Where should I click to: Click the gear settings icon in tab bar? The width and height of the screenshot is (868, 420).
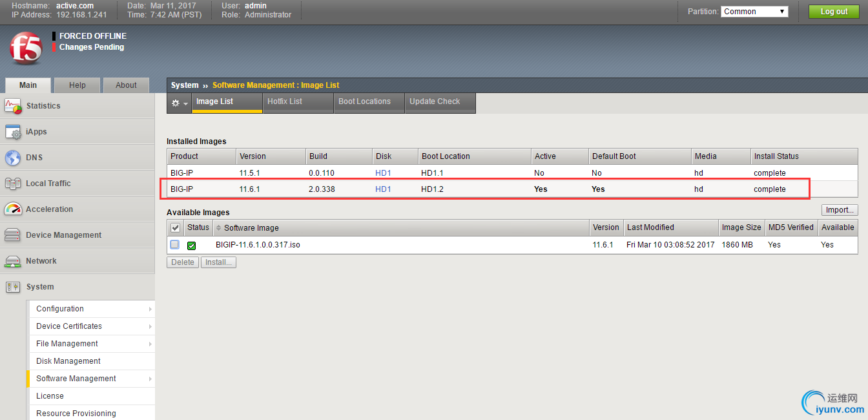(176, 103)
